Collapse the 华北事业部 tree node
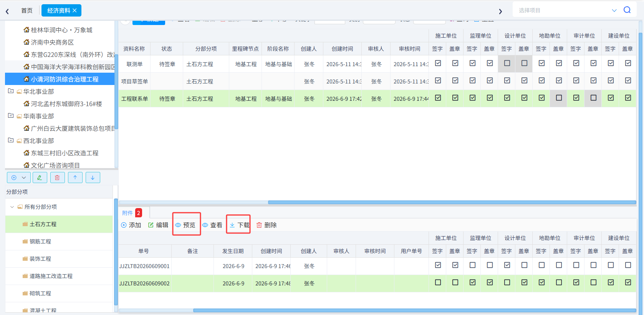This screenshot has width=644, height=315. 11,91
